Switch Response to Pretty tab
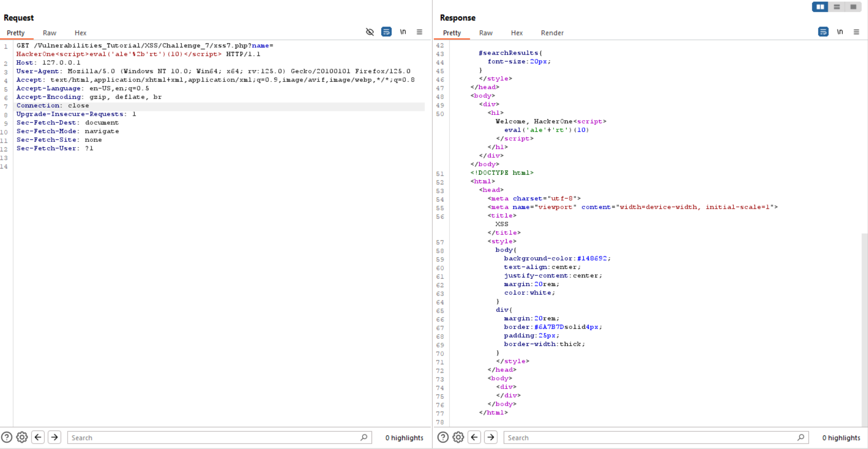868x449 pixels. click(452, 33)
